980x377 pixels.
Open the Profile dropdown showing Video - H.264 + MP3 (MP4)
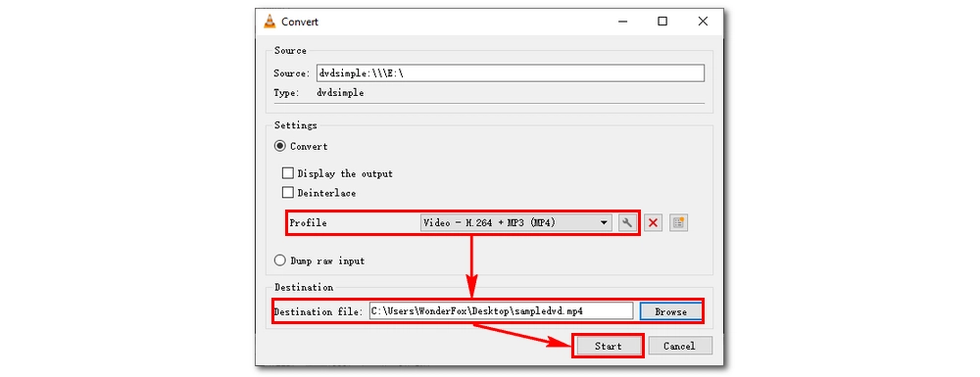516,223
